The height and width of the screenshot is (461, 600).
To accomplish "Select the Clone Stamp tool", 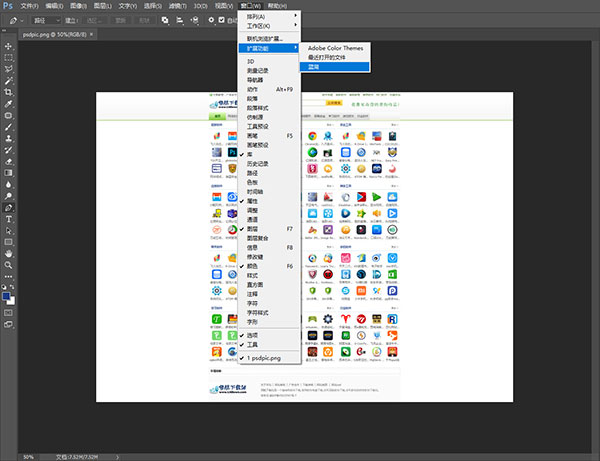I will 8,138.
